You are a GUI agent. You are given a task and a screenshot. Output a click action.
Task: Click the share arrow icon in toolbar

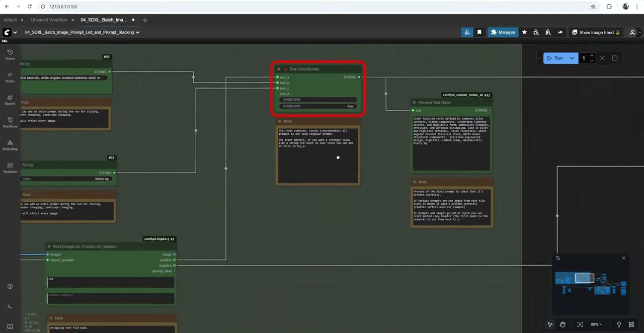point(560,32)
